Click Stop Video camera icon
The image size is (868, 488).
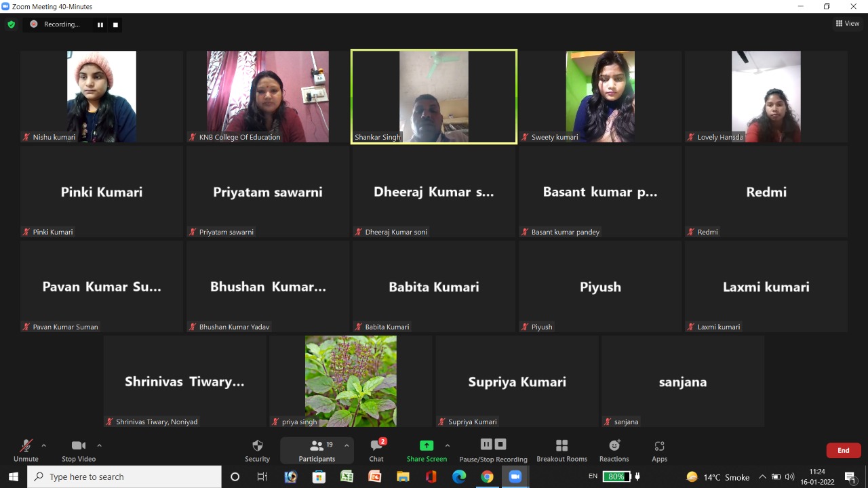pos(79,445)
